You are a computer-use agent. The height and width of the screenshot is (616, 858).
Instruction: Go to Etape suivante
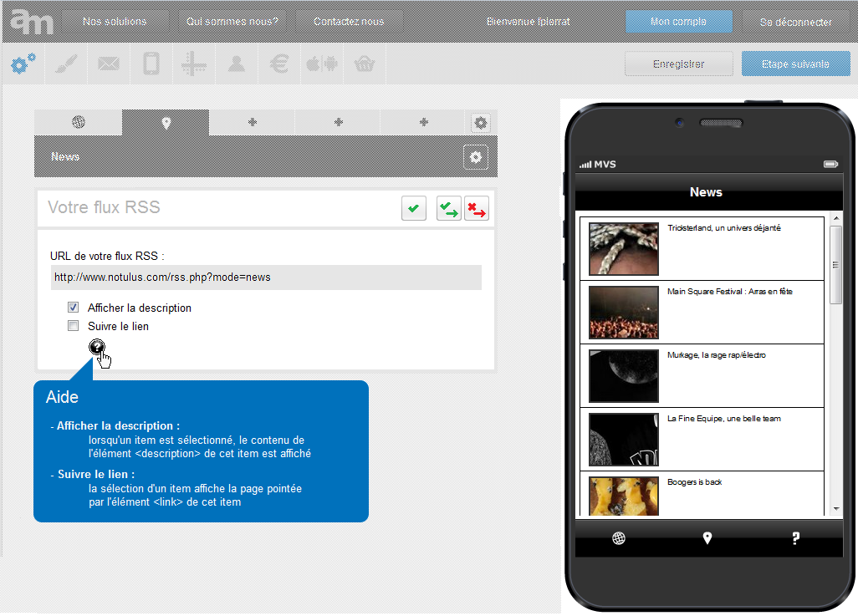coord(795,64)
